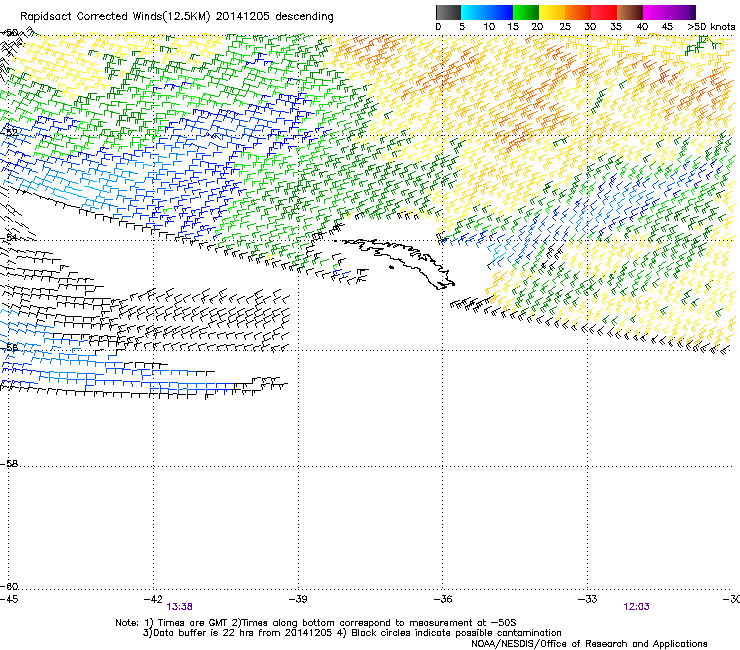Click the first note line starting 'Times are GMT'

click(x=316, y=623)
